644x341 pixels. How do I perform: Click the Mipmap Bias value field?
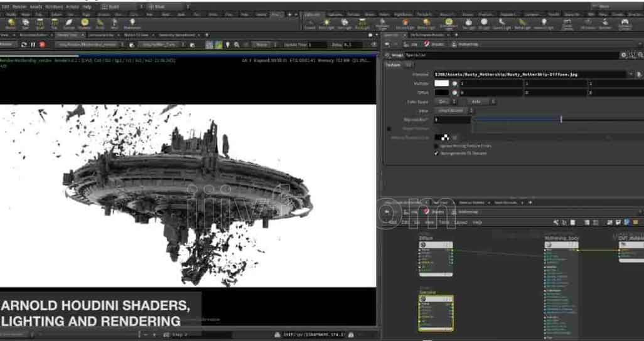pyautogui.click(x=452, y=119)
